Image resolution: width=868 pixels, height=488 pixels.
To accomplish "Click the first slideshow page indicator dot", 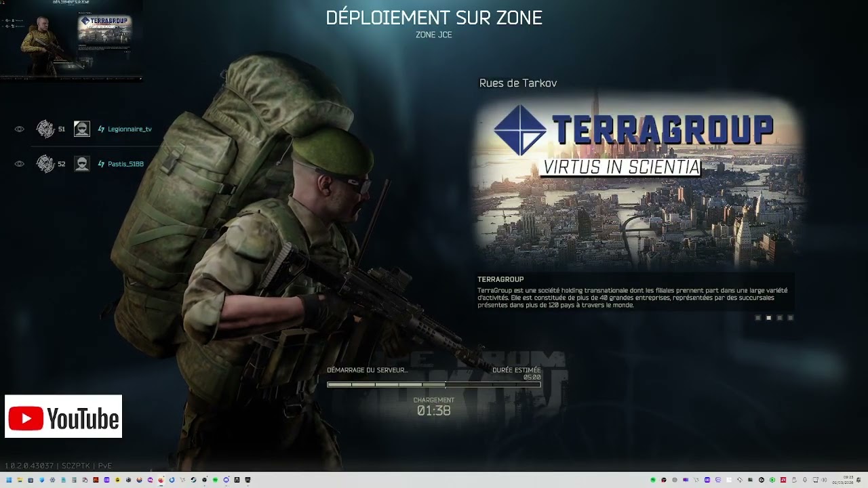I will point(758,317).
